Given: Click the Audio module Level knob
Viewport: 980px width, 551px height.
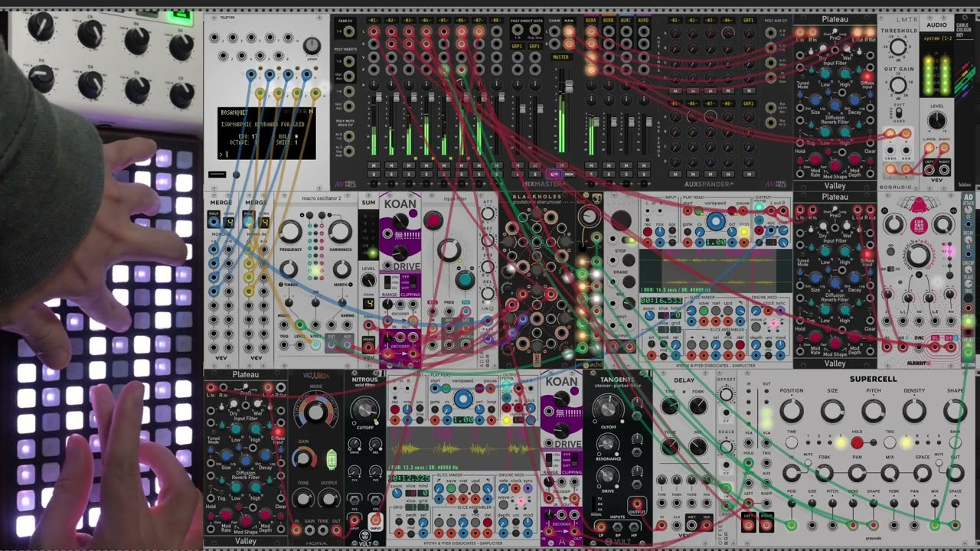Looking at the screenshot, I should point(936,120).
